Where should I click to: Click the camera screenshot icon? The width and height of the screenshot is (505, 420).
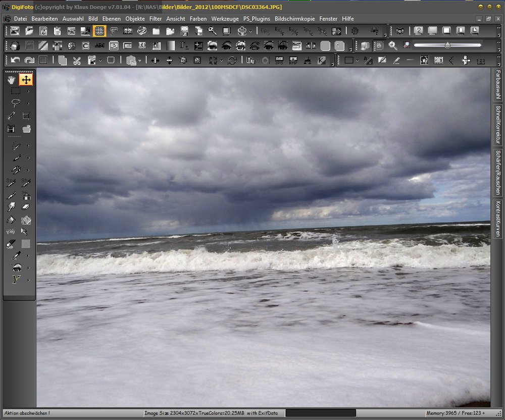click(400, 31)
